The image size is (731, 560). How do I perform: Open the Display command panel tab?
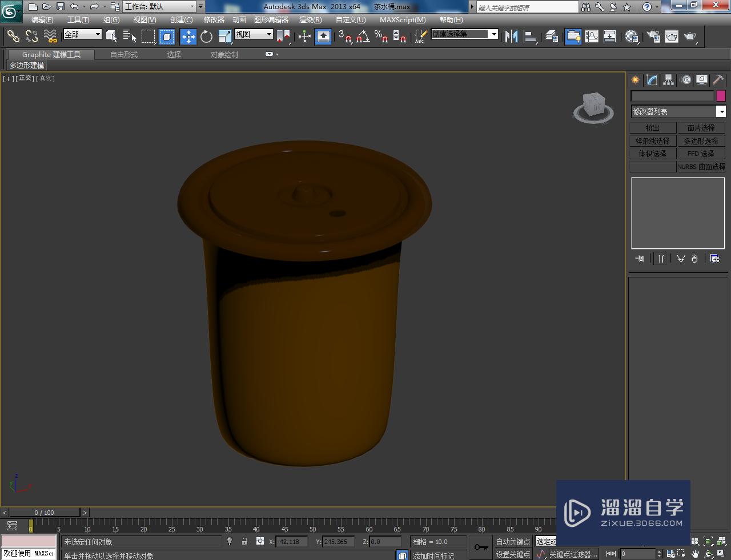702,80
